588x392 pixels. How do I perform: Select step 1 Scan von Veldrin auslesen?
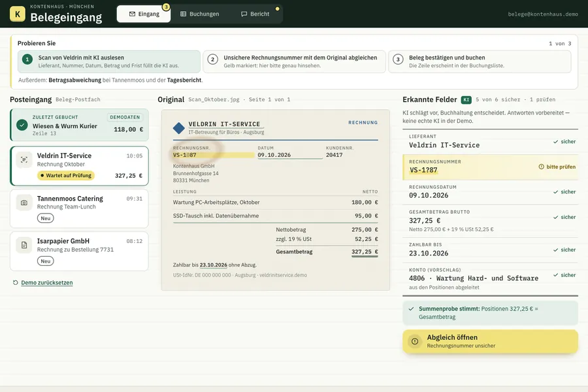109,61
